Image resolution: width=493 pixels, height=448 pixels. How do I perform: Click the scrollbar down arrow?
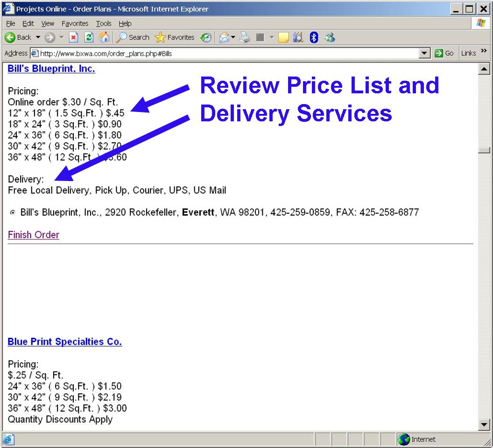pyautogui.click(x=484, y=425)
